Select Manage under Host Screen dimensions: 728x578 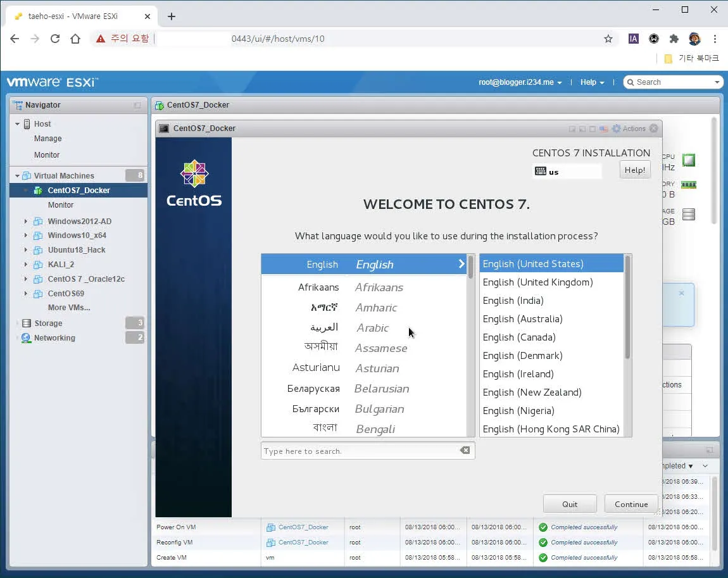(48, 139)
